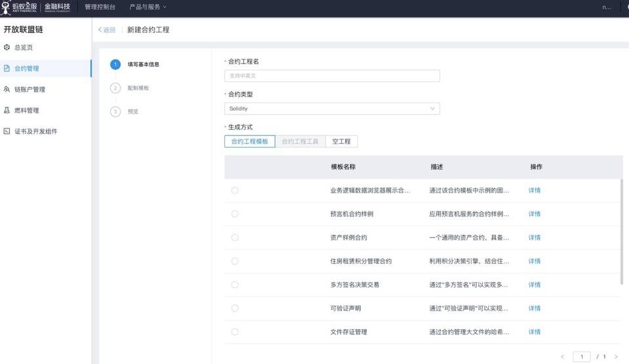629x364 pixels.
Task: Click the 返回 back link
Action: (107, 29)
